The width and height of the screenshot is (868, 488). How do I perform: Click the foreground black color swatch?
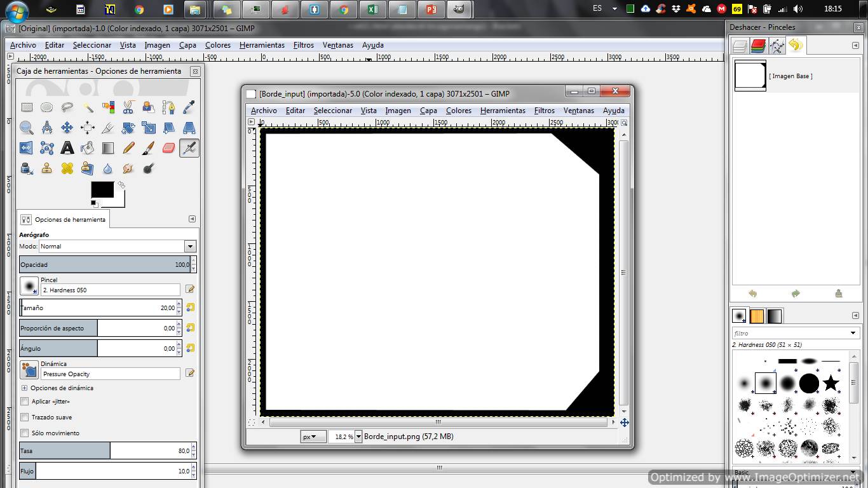[102, 189]
